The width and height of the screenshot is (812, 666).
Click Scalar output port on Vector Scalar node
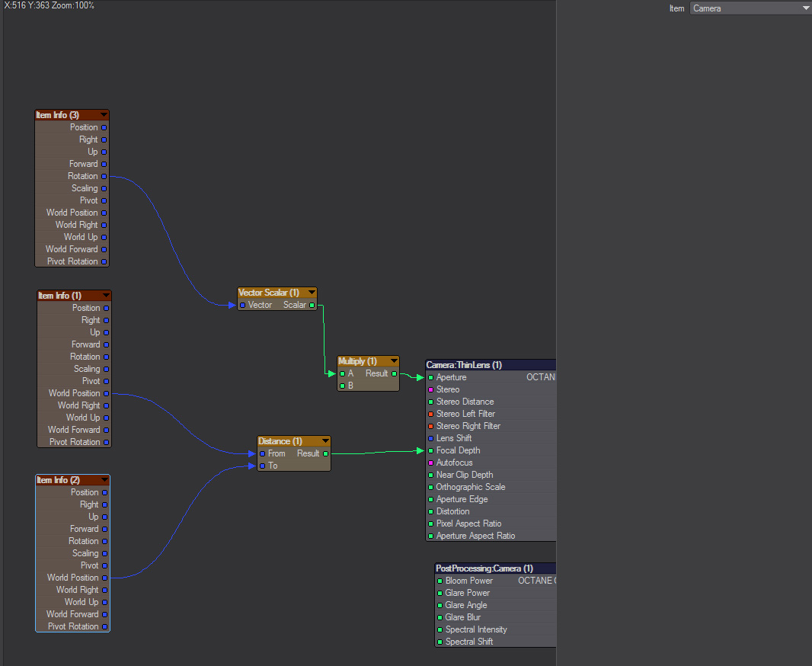(312, 305)
